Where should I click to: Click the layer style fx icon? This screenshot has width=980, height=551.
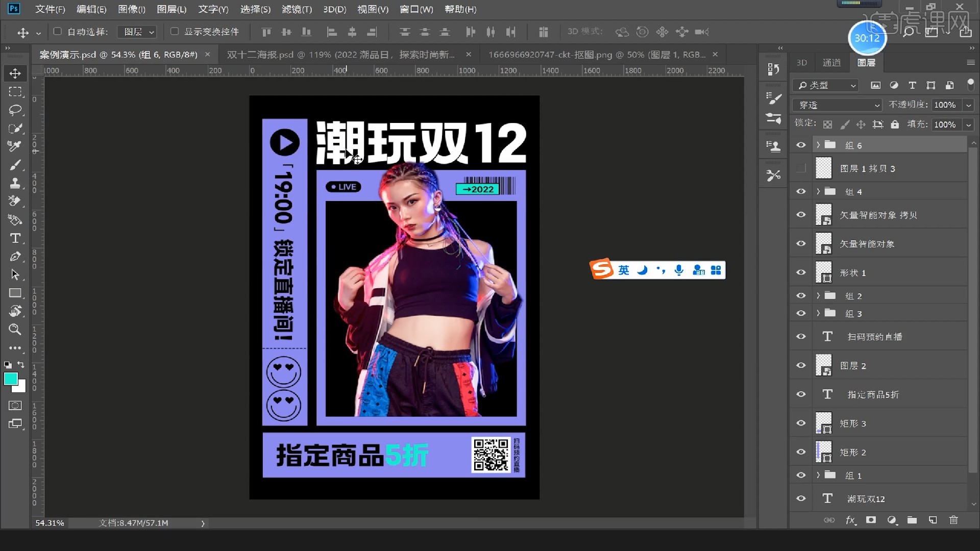(850, 520)
